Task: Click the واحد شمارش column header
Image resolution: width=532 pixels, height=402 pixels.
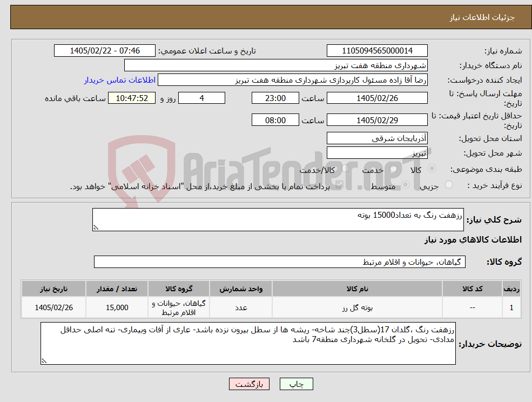Action: pos(240,289)
